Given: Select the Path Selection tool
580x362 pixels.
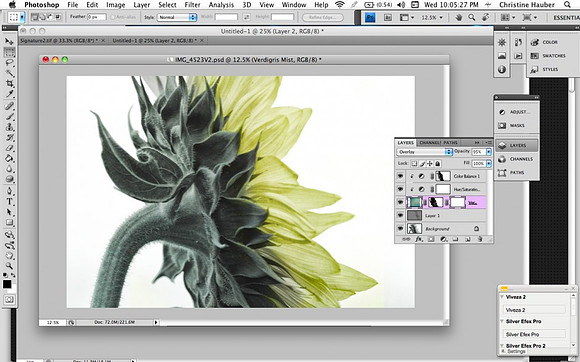Looking at the screenshot, I should tap(9, 213).
